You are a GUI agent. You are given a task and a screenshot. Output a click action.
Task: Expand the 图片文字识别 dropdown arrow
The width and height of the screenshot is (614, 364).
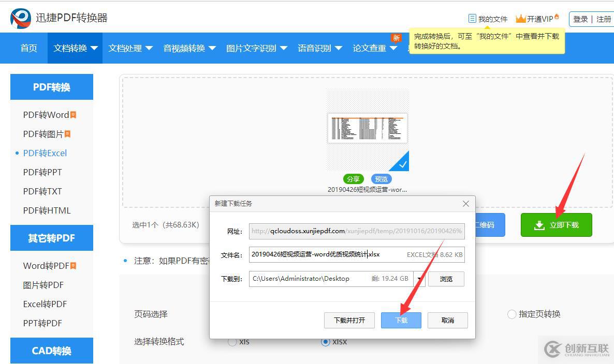pyautogui.click(x=284, y=48)
